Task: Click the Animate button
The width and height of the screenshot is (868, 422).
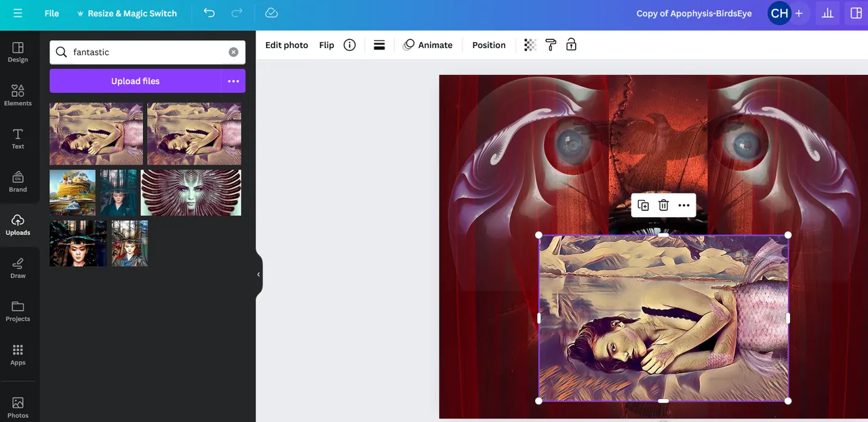Action: (428, 45)
